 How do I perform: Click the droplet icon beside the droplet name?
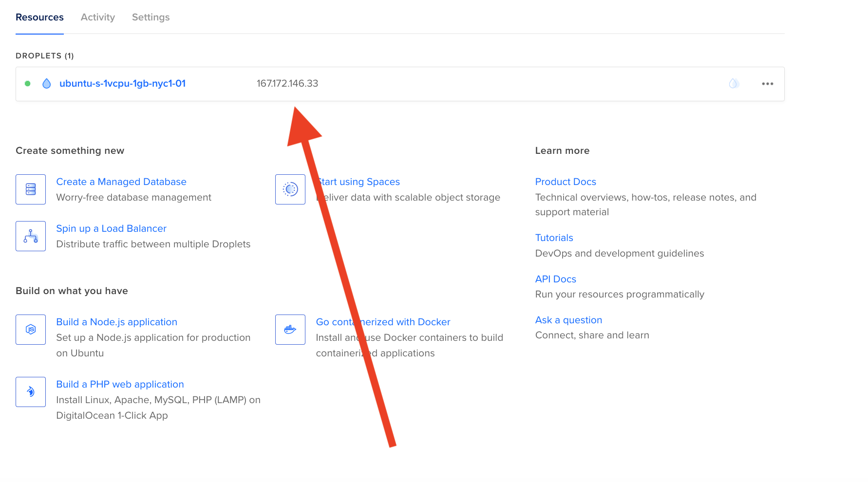[x=46, y=83]
